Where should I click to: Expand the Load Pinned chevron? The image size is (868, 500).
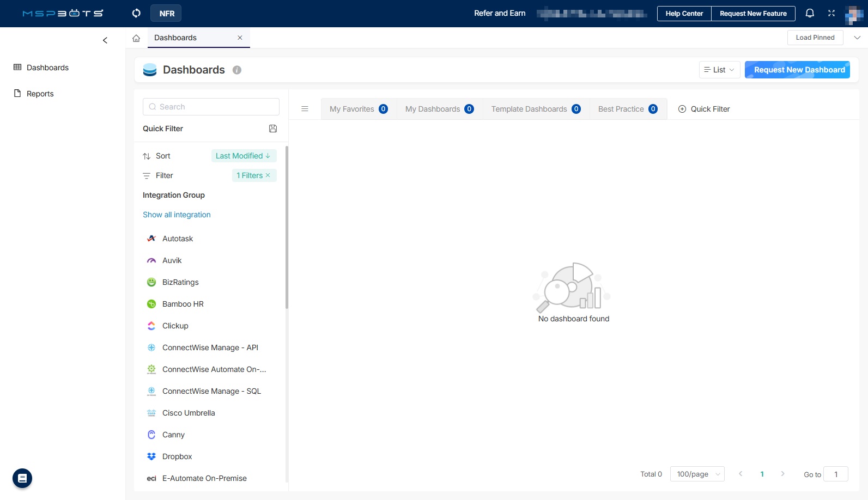point(857,38)
